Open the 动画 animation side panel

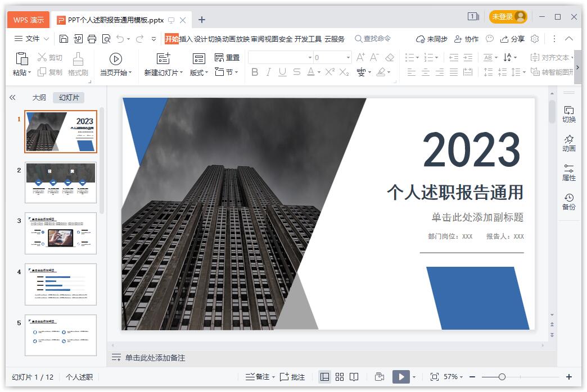[569, 143]
